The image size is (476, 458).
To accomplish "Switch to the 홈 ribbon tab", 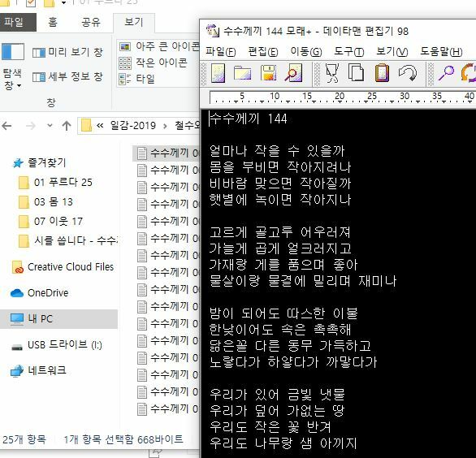I will coord(53,22).
